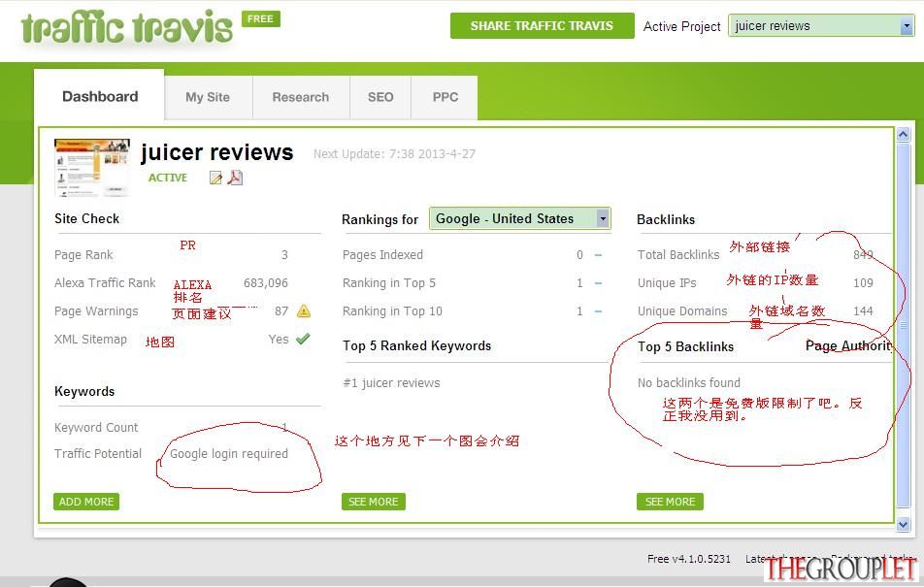Expand the Google - United States rankings dropdown
Screen dimensions: 924x587
pos(520,218)
